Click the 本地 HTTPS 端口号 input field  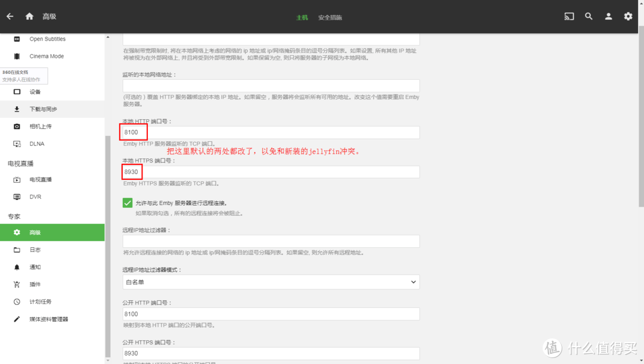click(x=271, y=172)
